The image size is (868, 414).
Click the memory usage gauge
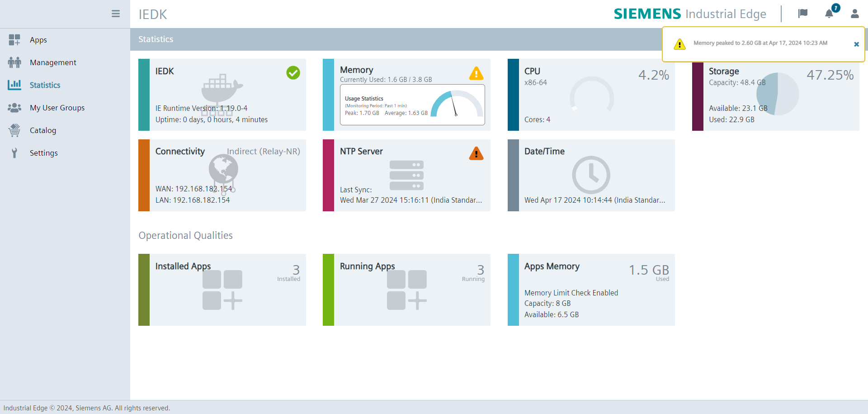[x=457, y=104]
